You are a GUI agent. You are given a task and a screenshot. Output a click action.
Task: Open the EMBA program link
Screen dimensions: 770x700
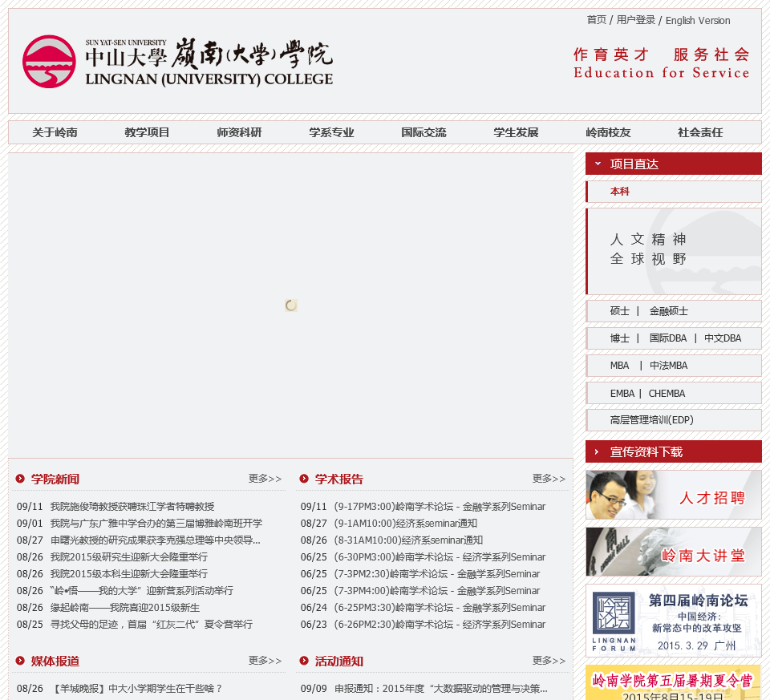click(622, 394)
